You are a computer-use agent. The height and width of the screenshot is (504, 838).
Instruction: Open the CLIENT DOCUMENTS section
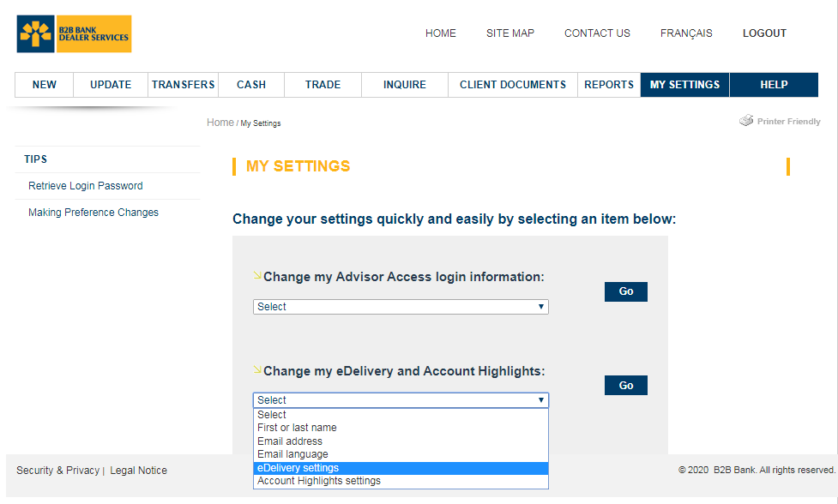pos(512,85)
